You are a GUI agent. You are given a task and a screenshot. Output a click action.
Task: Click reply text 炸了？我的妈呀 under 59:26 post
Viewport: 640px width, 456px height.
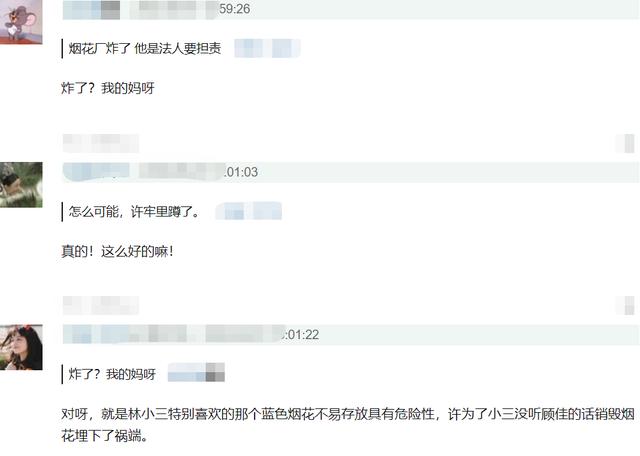point(108,88)
